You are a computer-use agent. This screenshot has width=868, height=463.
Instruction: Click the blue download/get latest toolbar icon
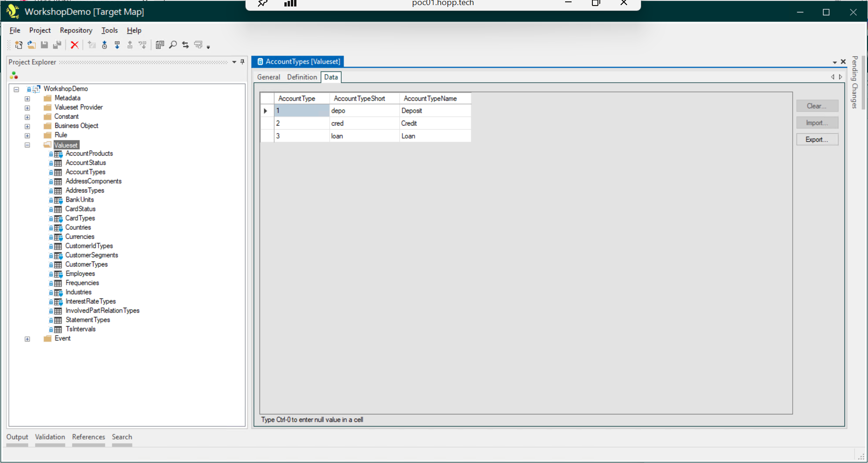117,45
